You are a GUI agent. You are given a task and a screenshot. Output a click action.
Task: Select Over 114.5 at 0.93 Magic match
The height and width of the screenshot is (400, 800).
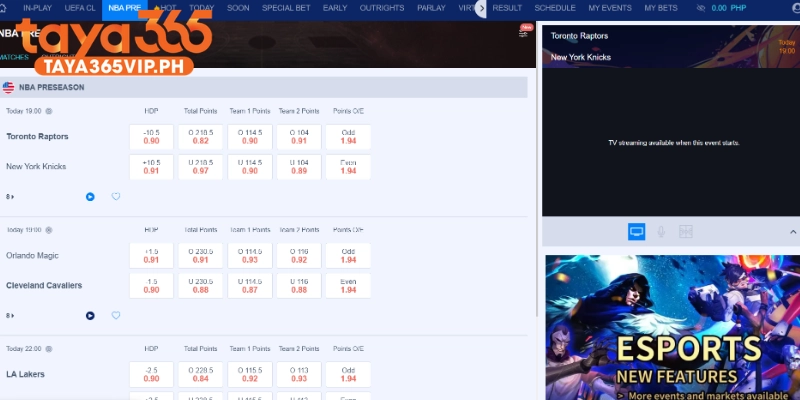[250, 256]
